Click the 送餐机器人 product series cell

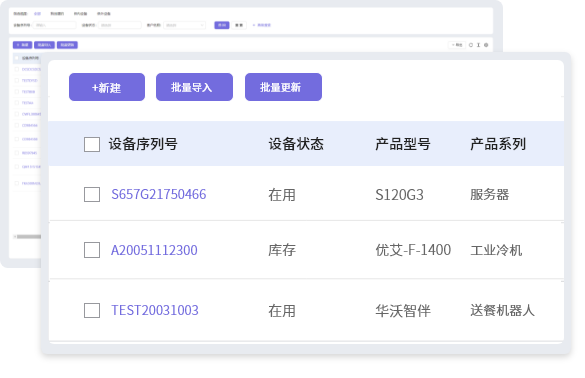tap(502, 310)
